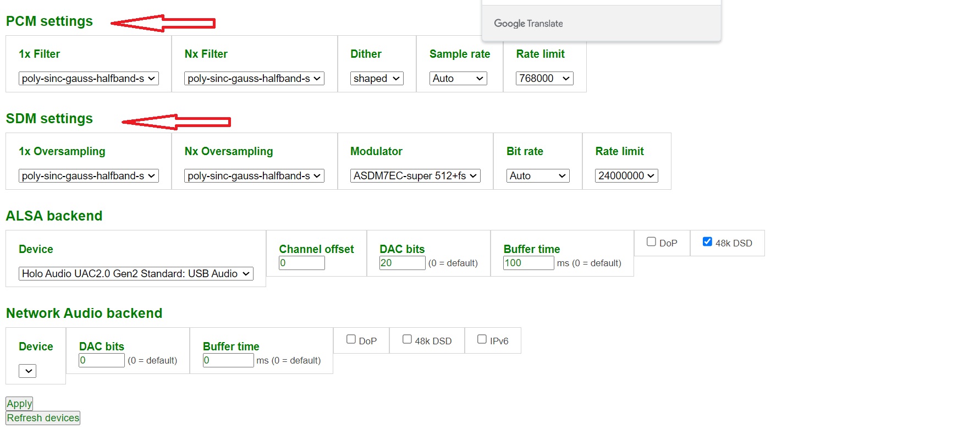Open the PCM Nx Filter dropdown

click(x=254, y=79)
